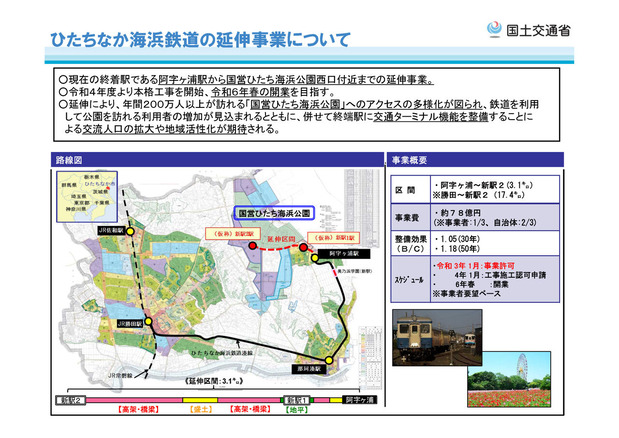The image size is (619, 438).
Task: Click the スケジュール table header cell
Action: [x=411, y=279]
